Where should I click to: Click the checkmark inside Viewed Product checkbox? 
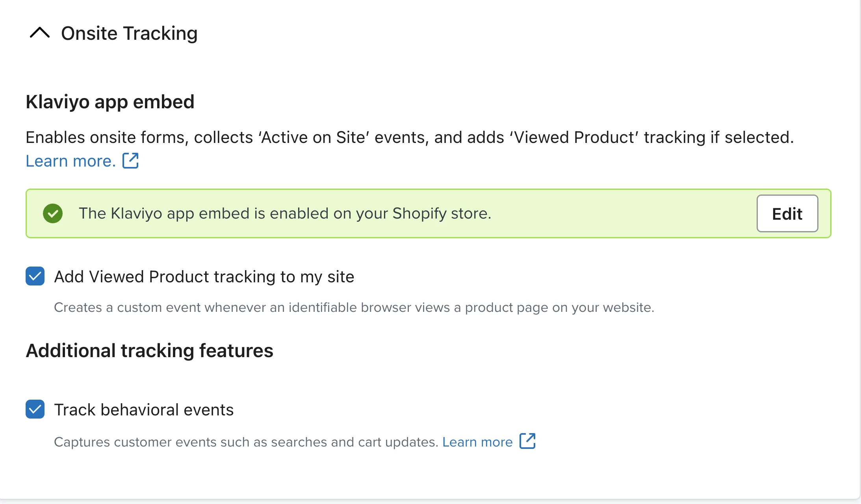coord(35,276)
